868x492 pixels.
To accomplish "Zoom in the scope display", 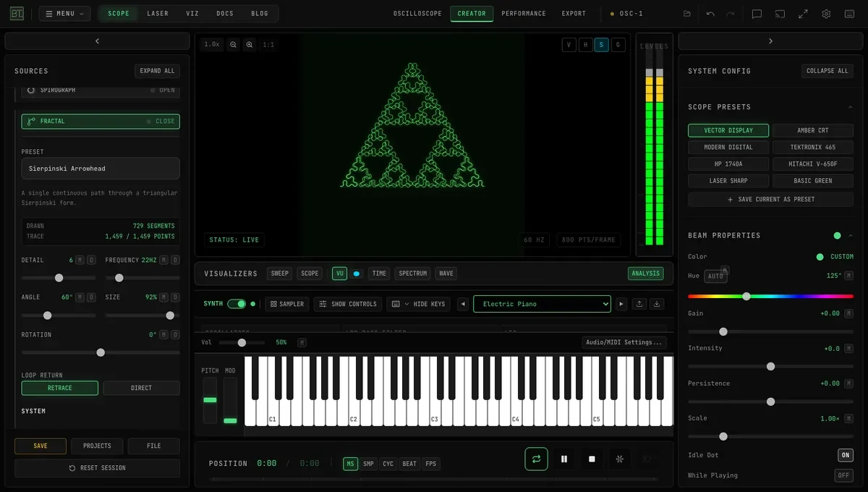I will point(250,45).
